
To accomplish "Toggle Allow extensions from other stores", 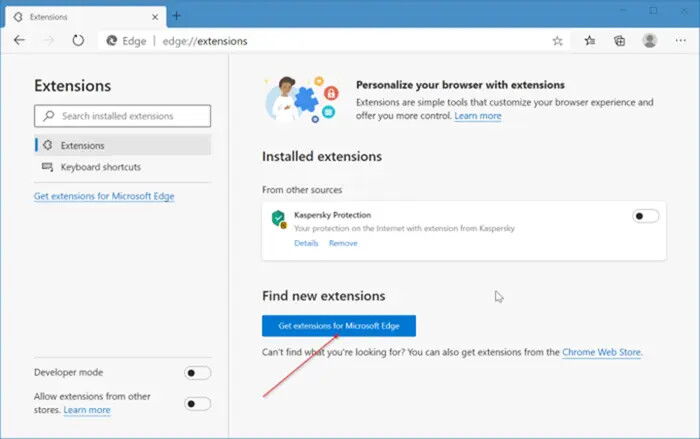I will (197, 404).
